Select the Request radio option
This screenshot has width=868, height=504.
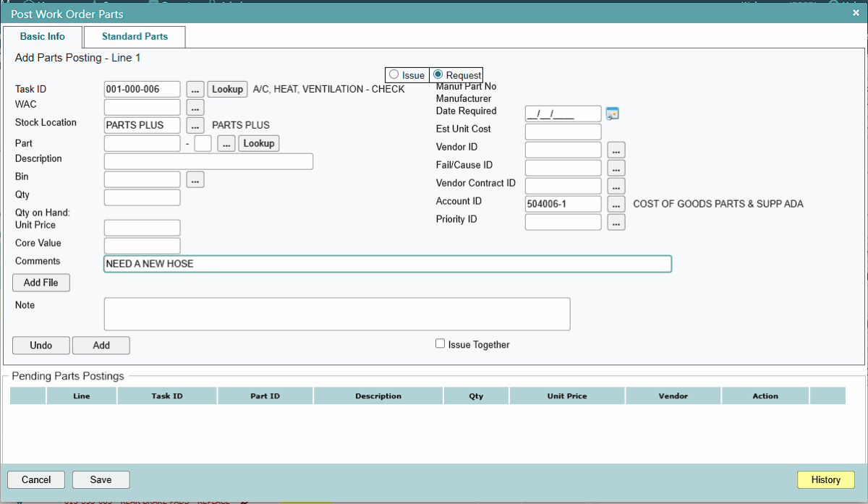[438, 74]
